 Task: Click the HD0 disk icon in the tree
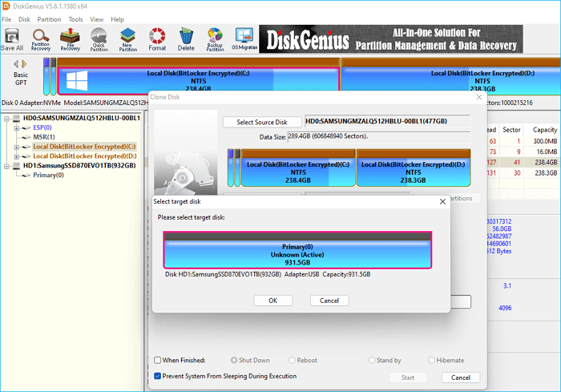(17, 118)
